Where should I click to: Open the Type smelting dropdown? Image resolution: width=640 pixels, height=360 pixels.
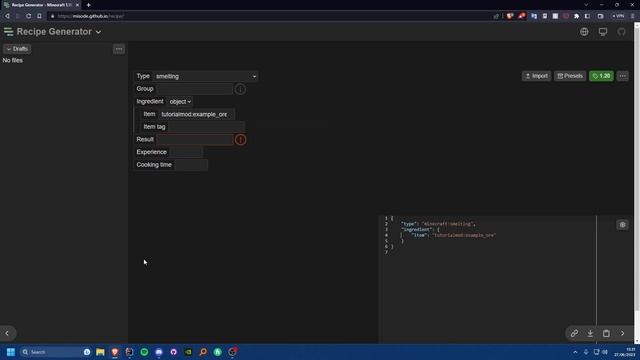point(206,76)
